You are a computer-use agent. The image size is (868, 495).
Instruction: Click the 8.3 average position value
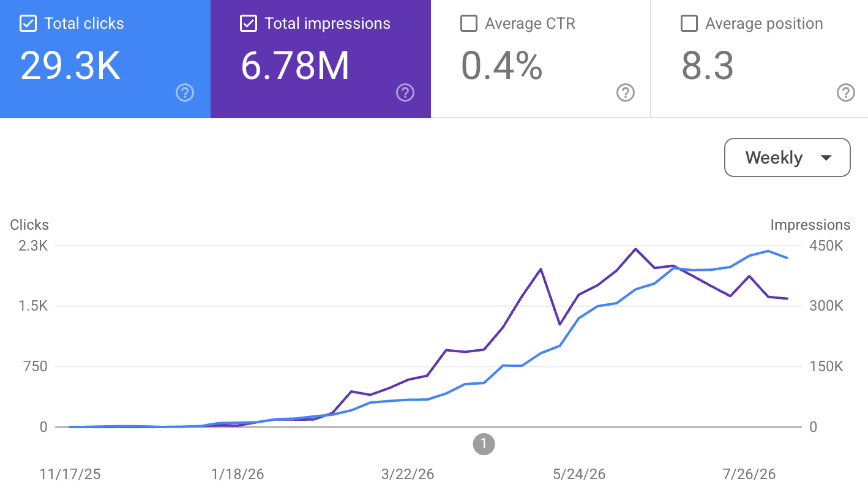click(708, 66)
